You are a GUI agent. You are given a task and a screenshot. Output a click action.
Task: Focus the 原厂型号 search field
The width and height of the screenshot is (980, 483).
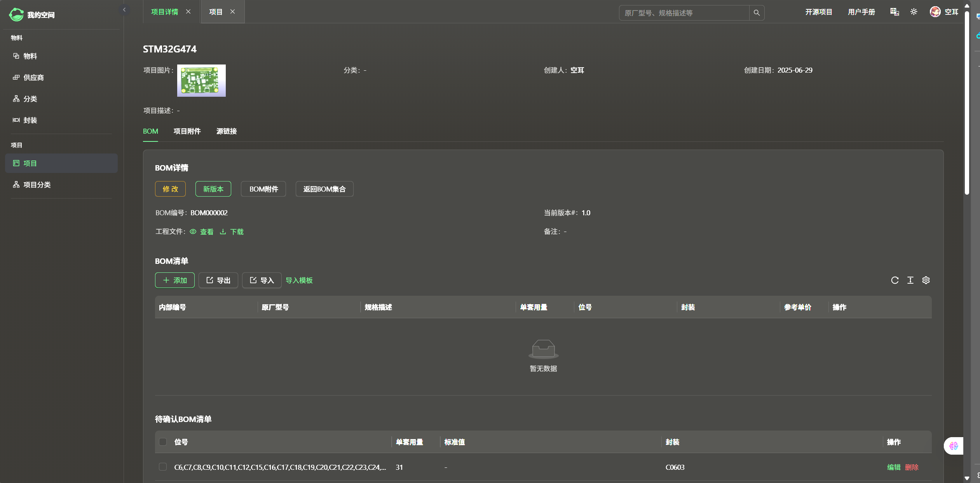pyautogui.click(x=684, y=13)
